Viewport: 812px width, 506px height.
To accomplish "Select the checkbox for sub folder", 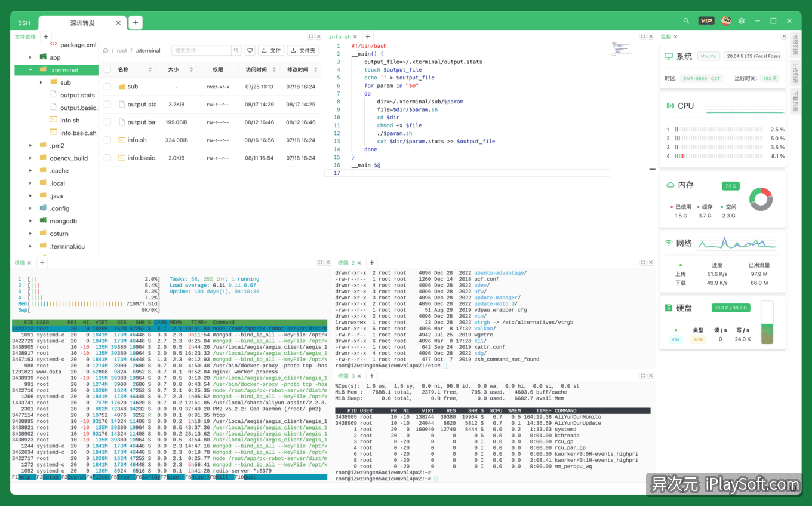I will tap(109, 86).
